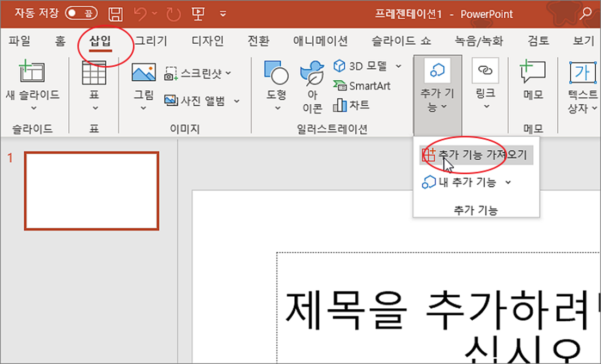Expand the 내 추가 기능 arrow

[508, 182]
